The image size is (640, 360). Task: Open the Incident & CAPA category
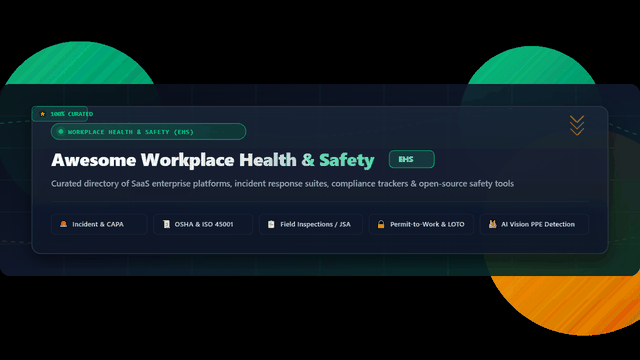(99, 224)
